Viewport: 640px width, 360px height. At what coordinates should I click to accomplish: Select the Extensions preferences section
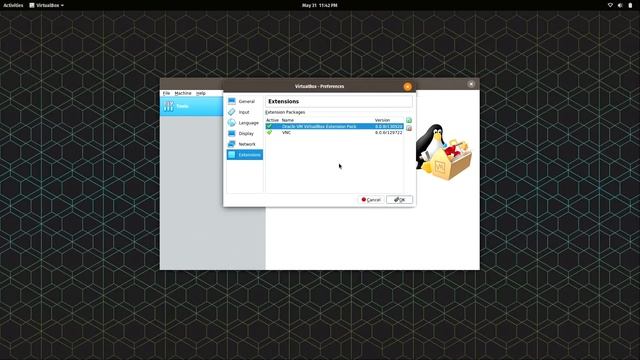[244, 155]
